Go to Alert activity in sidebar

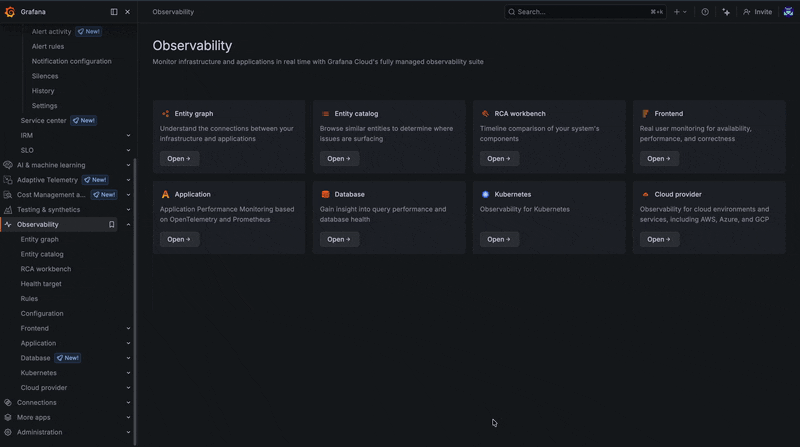point(51,32)
